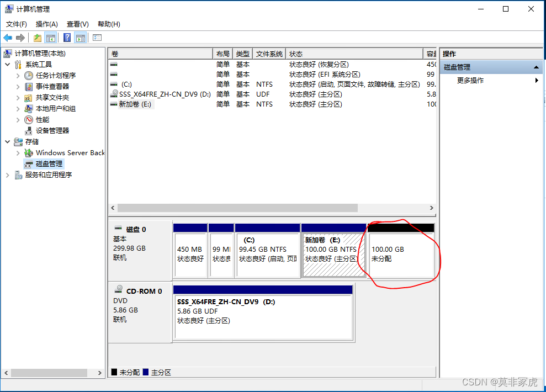Expand the 事件查看器 node

tap(18, 87)
